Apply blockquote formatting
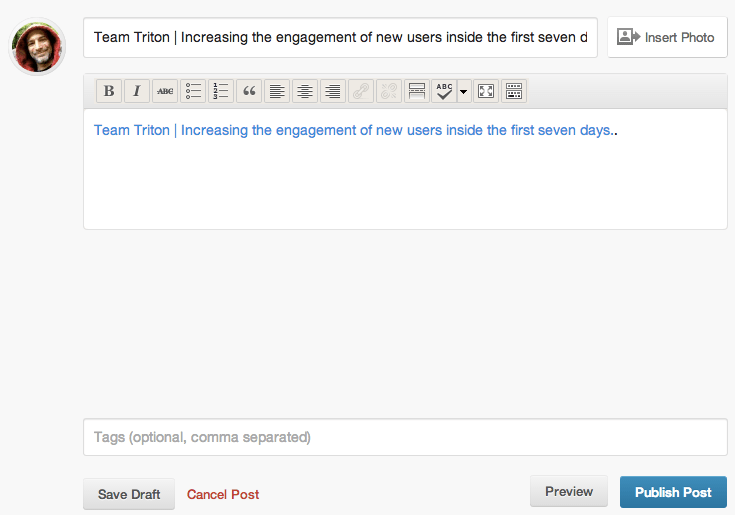Viewport: 735px width, 515px height. 249,91
